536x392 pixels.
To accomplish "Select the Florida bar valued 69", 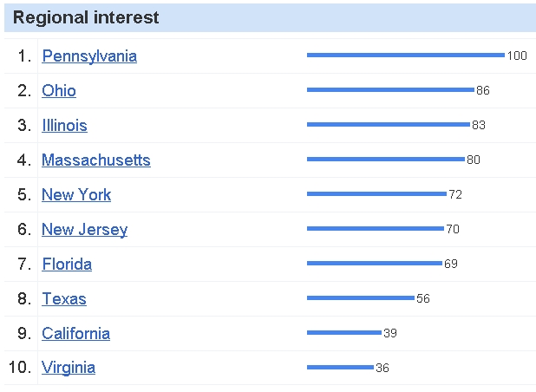I will point(374,264).
